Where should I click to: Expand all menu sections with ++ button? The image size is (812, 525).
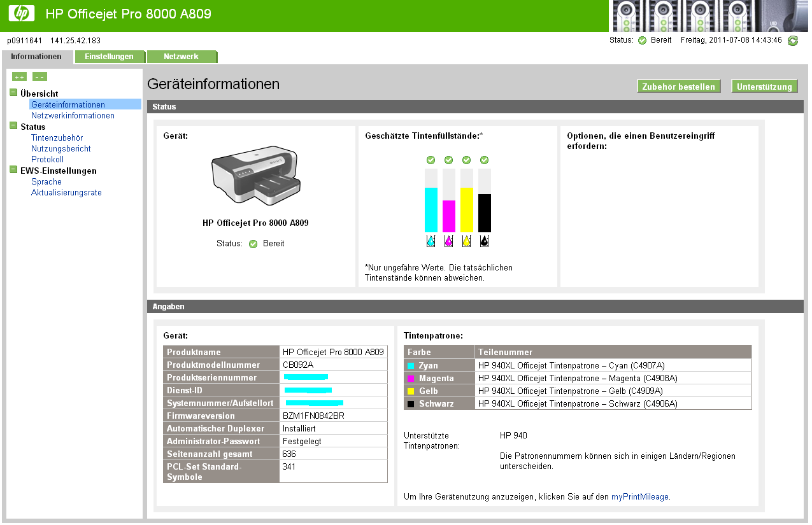pyautogui.click(x=20, y=76)
